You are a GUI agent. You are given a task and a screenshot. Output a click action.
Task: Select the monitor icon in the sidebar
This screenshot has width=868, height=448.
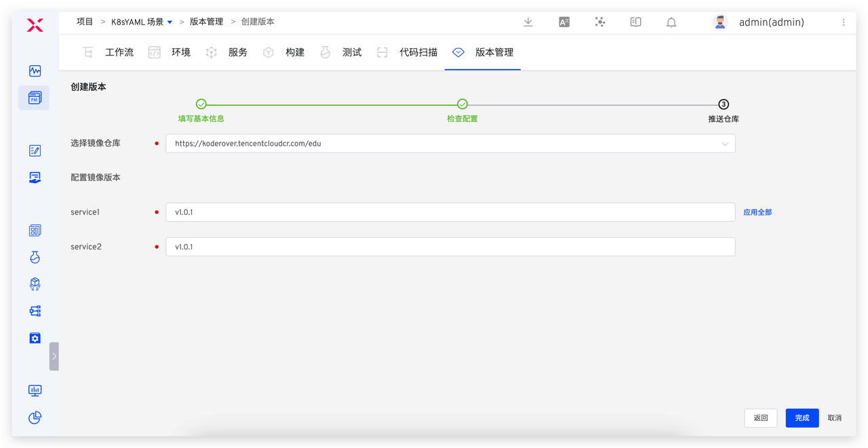35,390
